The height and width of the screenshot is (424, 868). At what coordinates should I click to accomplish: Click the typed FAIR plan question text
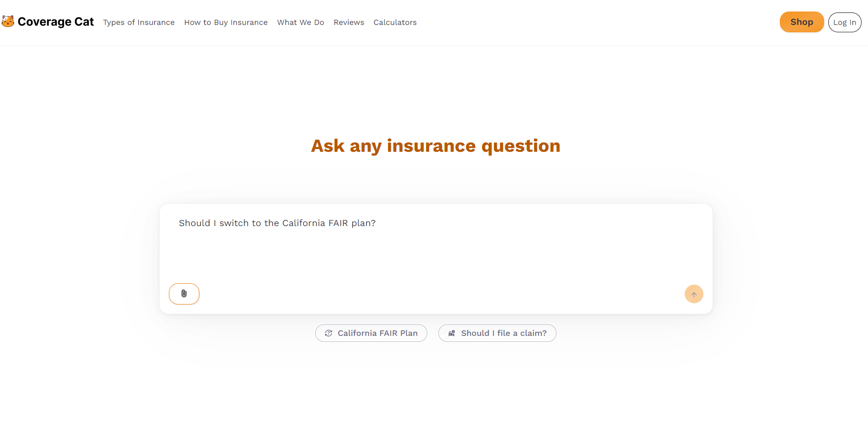(x=277, y=223)
